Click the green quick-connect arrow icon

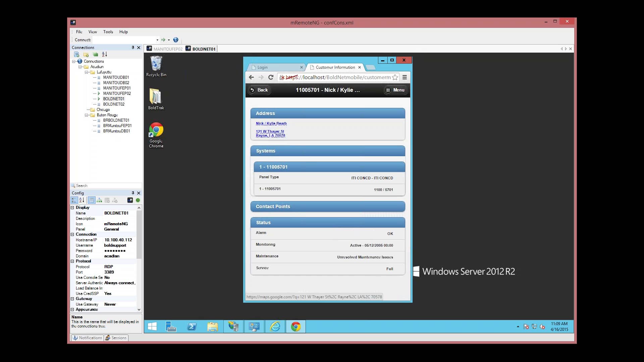tap(164, 40)
